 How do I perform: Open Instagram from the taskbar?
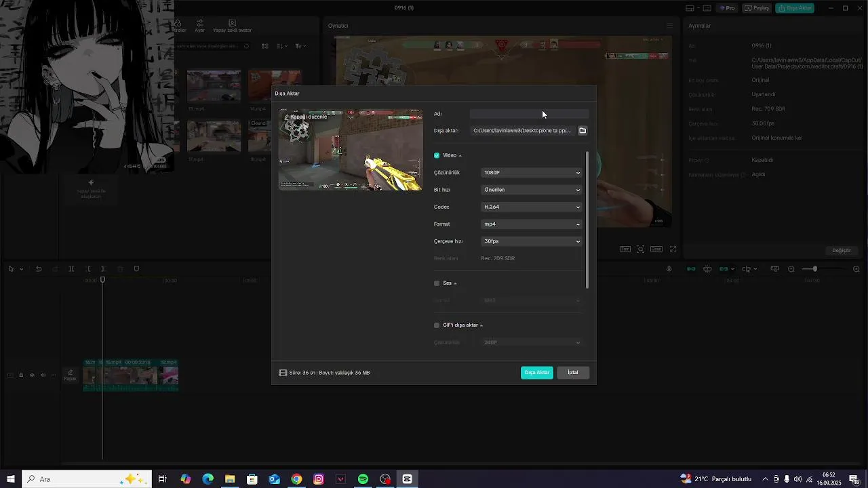(319, 479)
